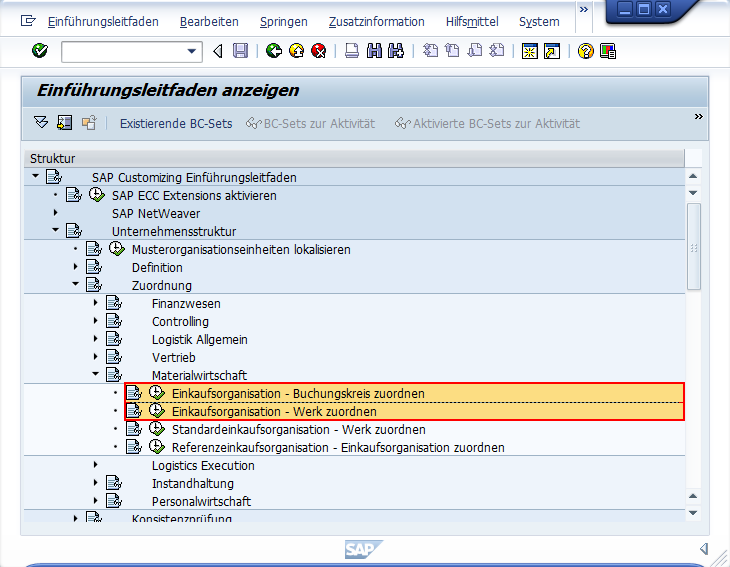This screenshot has height=567, width=730.
Task: Expand the Logistics Execution node
Action: click(x=95, y=465)
